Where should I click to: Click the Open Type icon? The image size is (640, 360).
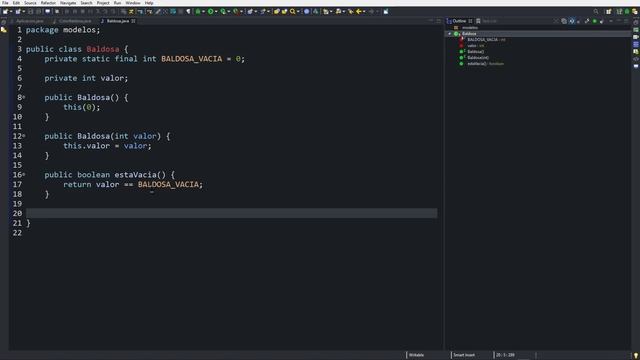pyautogui.click(x=277, y=11)
